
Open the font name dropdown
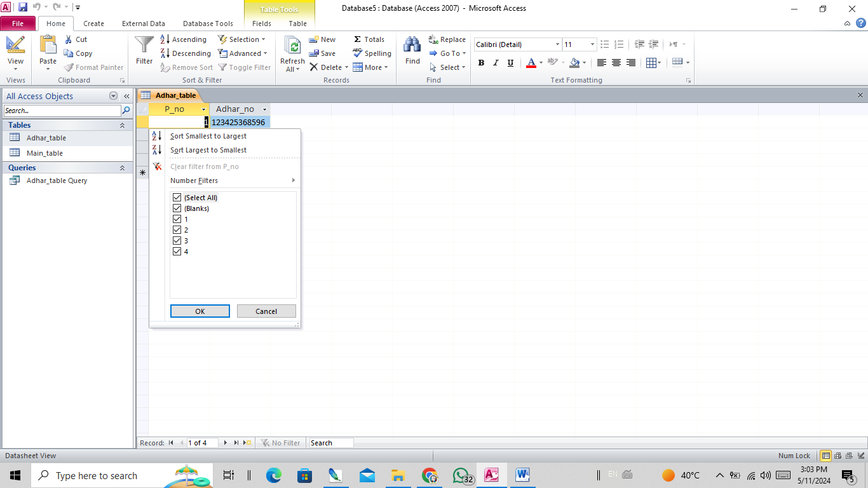[557, 44]
